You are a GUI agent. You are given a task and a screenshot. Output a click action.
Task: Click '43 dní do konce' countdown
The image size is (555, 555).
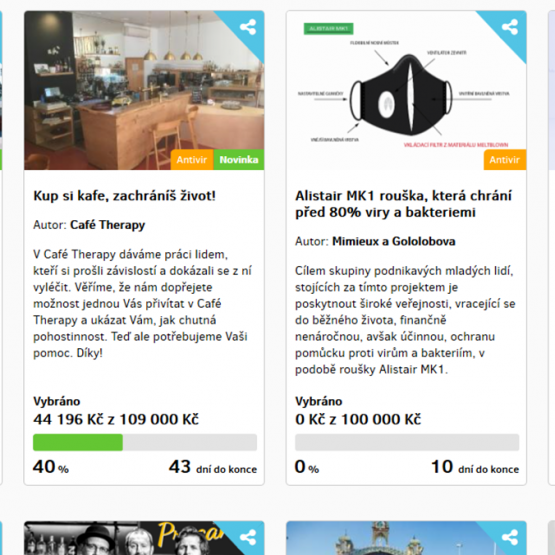(x=213, y=467)
